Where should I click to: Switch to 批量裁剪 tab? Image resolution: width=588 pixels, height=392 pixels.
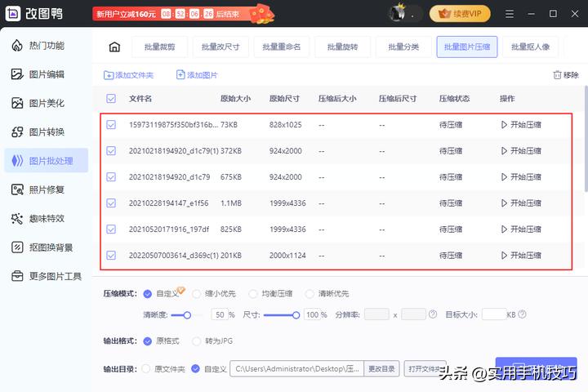pyautogui.click(x=160, y=47)
